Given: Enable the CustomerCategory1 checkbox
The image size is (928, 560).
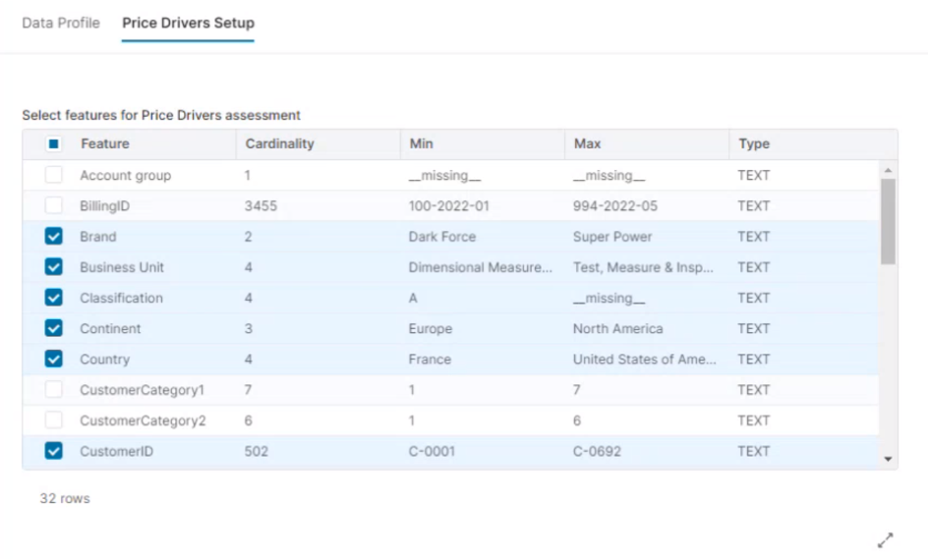Looking at the screenshot, I should tap(54, 390).
